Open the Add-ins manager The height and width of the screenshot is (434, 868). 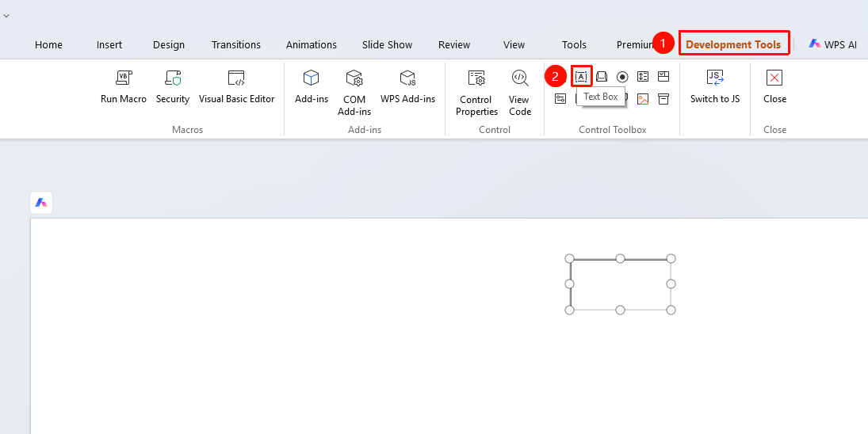[x=311, y=87]
